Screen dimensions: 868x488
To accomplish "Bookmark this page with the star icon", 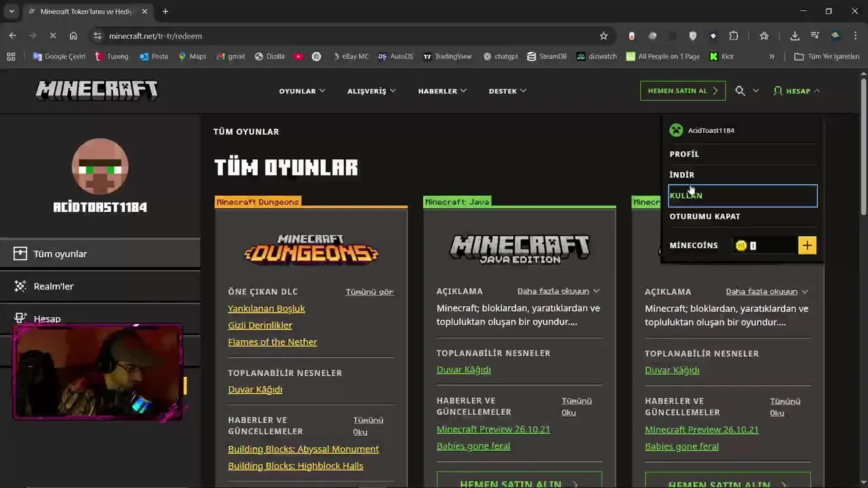I will click(x=604, y=36).
